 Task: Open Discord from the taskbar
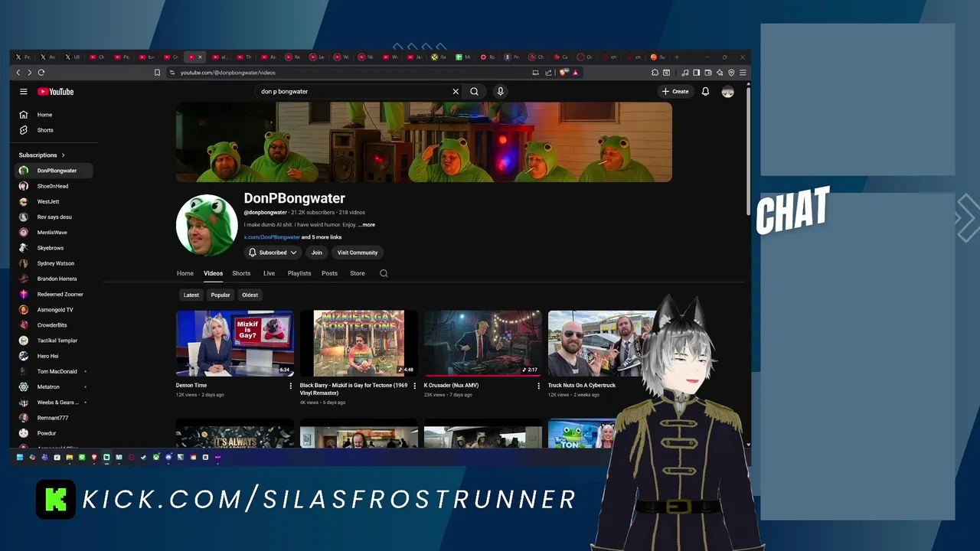pyautogui.click(x=168, y=457)
